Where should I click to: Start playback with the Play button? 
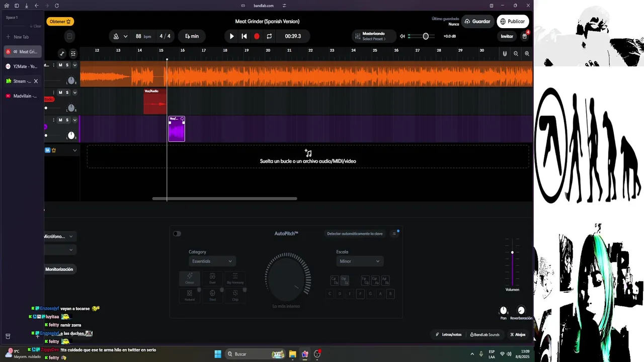pyautogui.click(x=231, y=36)
